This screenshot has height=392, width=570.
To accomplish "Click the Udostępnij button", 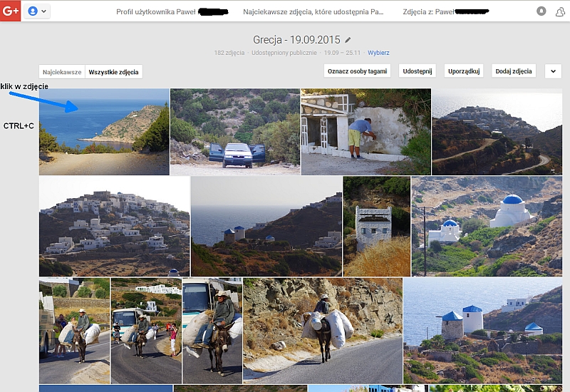I will coord(417,71).
